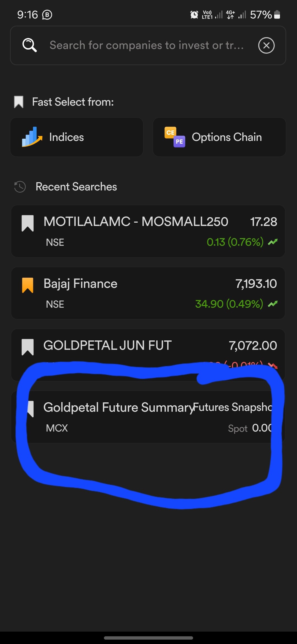Viewport: 297px width, 644px height.
Task: Clear search with the X button
Action: [266, 45]
